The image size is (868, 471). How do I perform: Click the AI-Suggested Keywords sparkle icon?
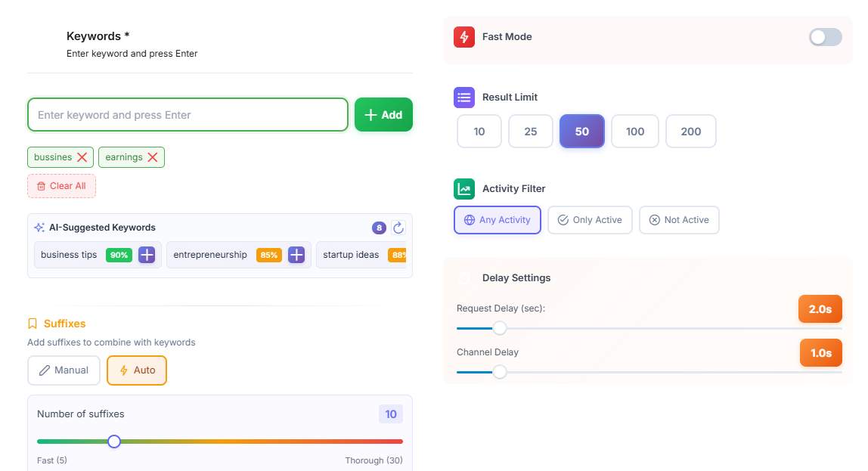pyautogui.click(x=39, y=227)
